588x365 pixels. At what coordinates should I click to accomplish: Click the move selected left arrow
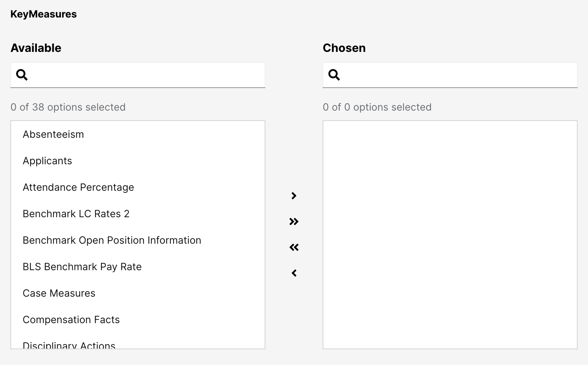click(x=294, y=273)
